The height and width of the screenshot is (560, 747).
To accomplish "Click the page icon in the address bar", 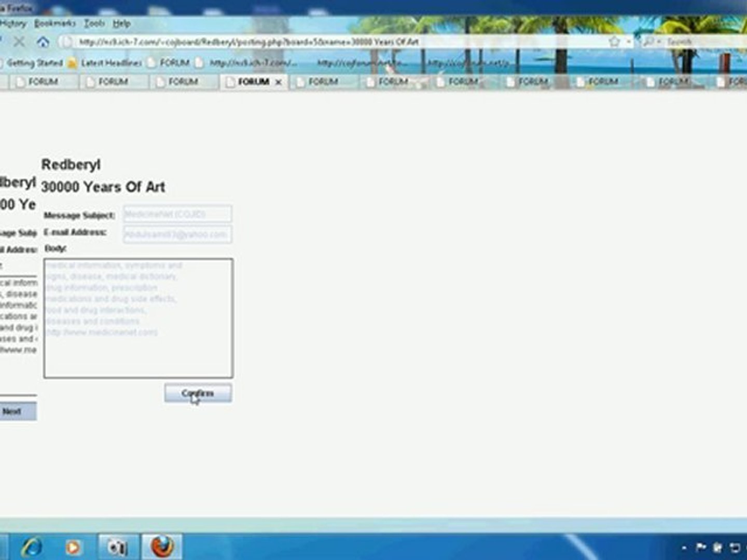I will click(x=66, y=41).
